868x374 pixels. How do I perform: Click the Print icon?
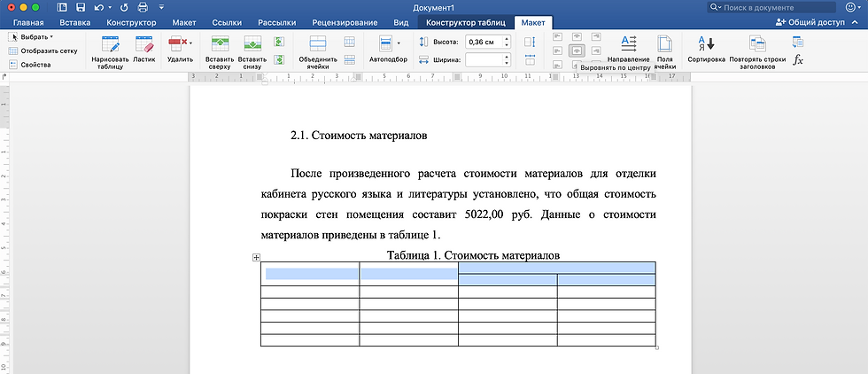143,8
